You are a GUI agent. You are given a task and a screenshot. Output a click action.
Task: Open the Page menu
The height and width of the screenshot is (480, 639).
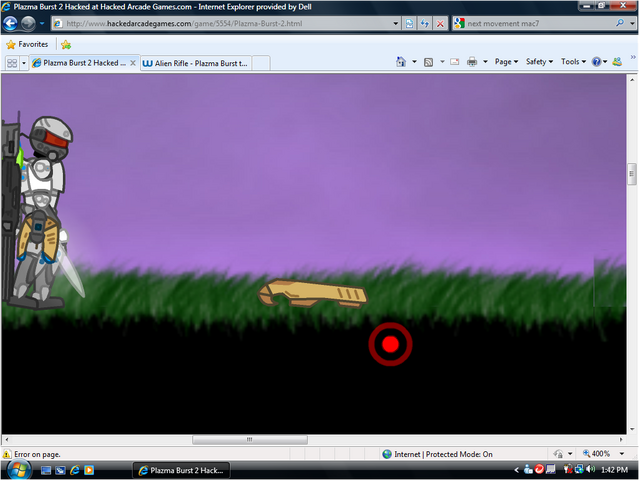507,62
